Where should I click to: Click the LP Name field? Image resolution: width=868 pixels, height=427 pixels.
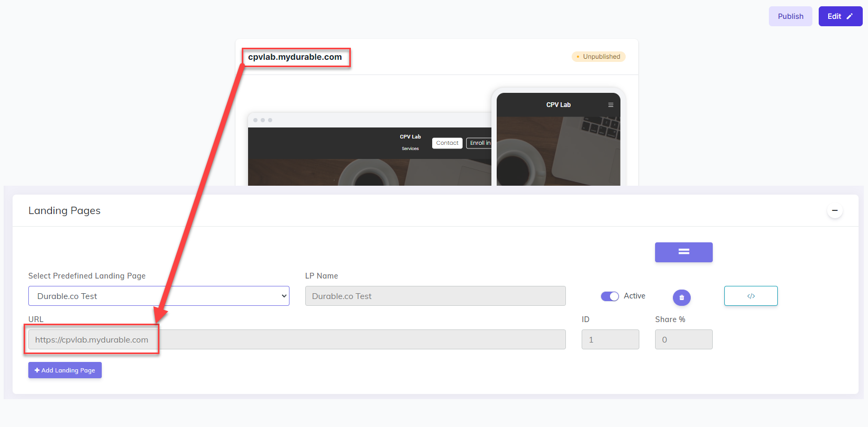click(435, 296)
